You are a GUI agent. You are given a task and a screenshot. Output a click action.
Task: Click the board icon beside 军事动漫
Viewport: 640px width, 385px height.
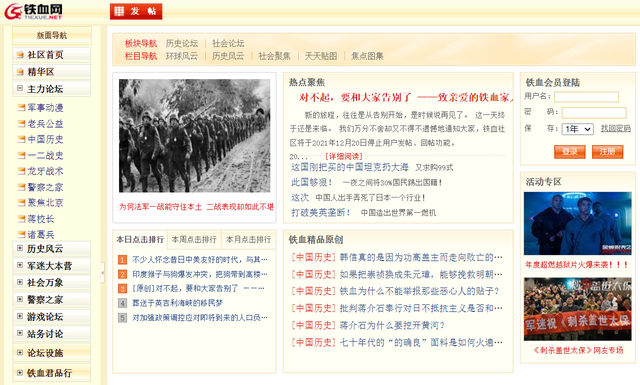coord(21,108)
